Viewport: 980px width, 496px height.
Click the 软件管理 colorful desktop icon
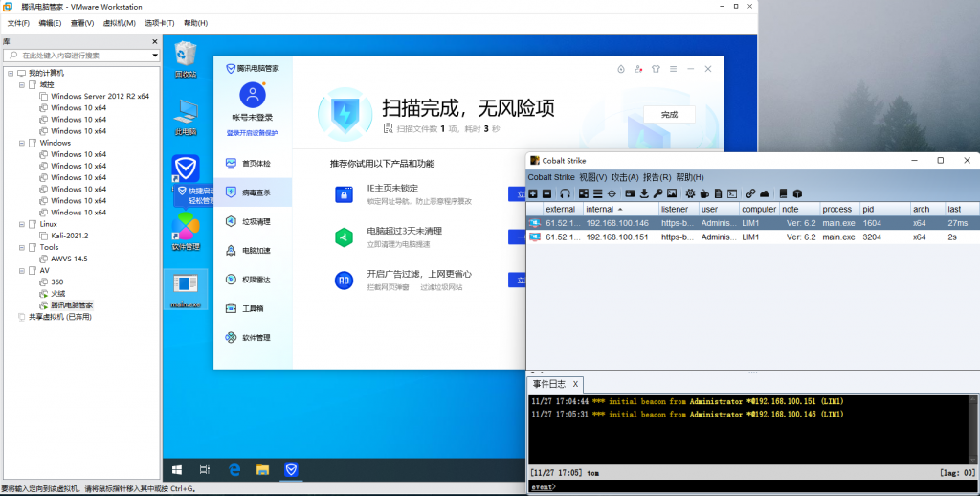[186, 232]
